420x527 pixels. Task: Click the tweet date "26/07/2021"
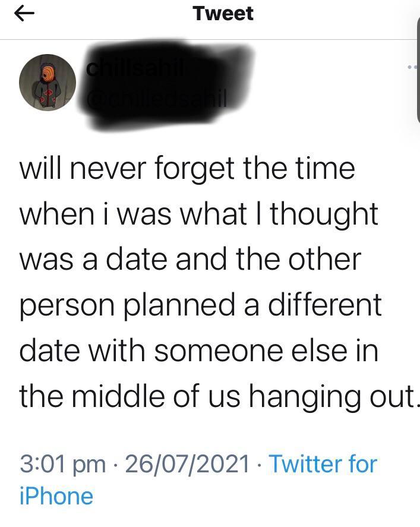188,463
